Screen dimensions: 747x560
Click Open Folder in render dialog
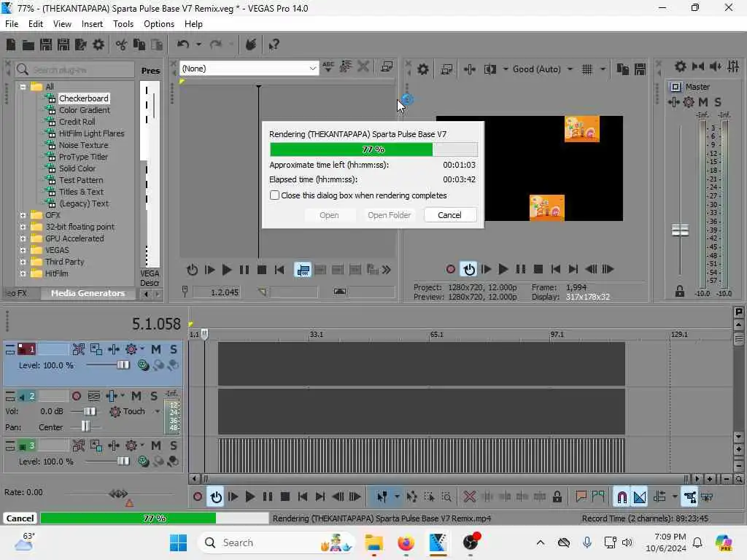click(390, 215)
